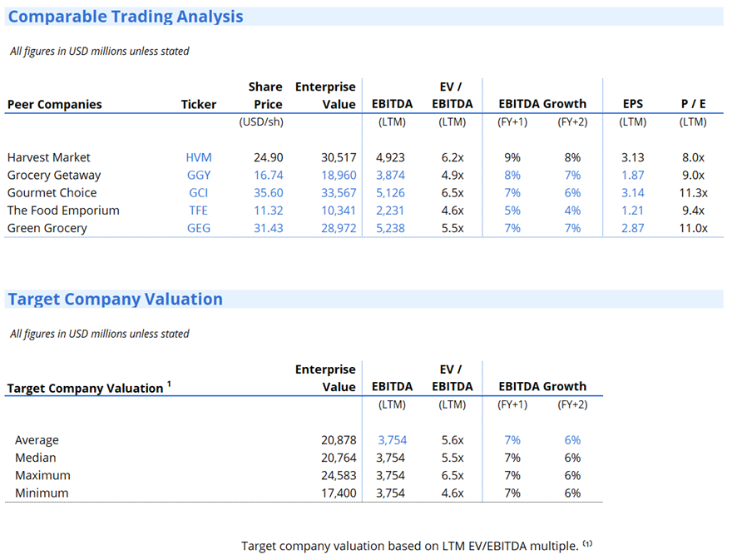Screen dimensions: 732x560
Task: Click Green Grocery EPS value 2.87
Action: 632,228
